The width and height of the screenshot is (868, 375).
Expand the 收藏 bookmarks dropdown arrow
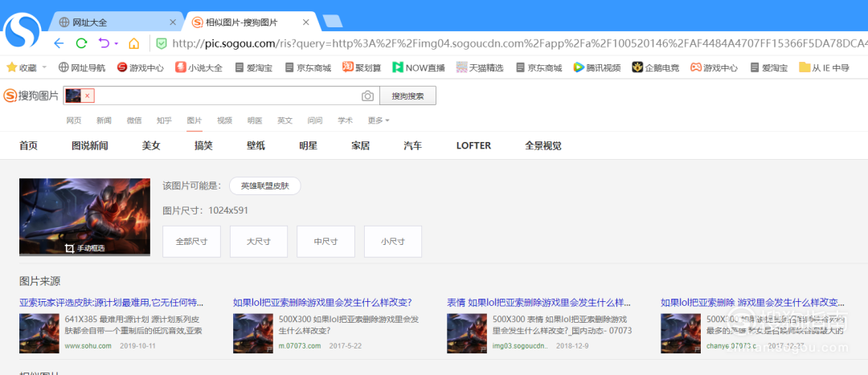click(x=44, y=68)
